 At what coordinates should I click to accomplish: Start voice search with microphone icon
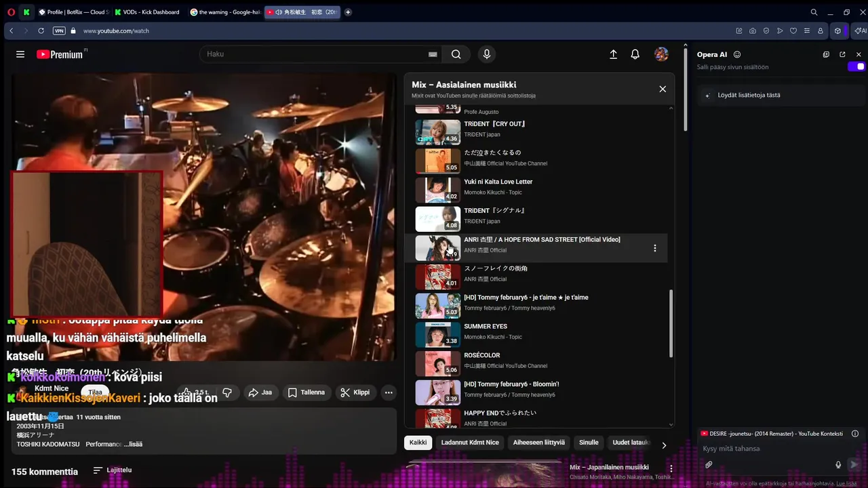pyautogui.click(x=486, y=54)
